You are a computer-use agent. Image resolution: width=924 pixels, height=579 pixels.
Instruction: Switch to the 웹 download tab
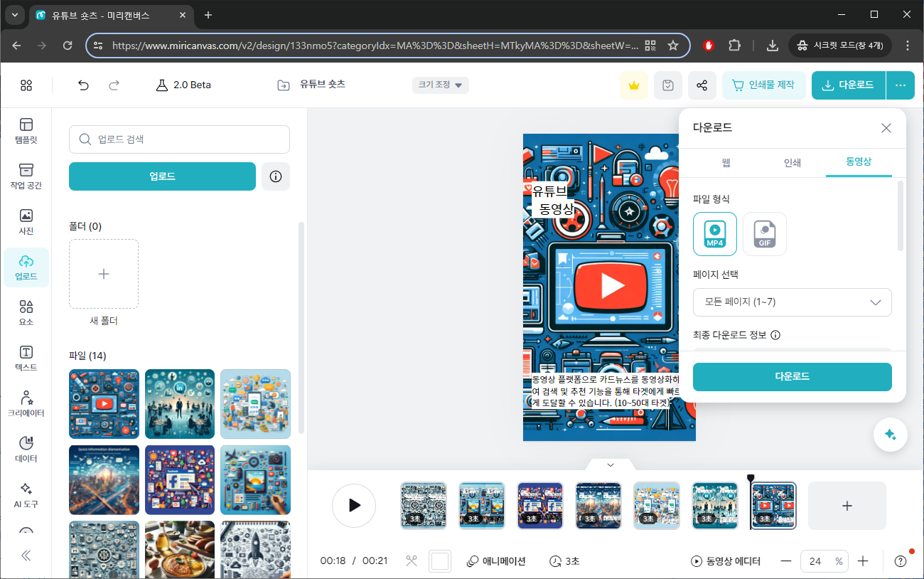click(x=726, y=163)
